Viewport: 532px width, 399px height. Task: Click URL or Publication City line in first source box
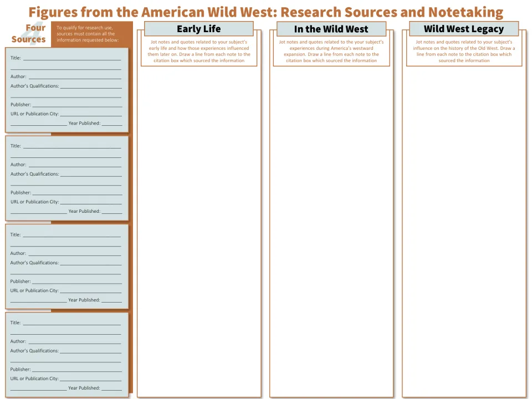(91, 114)
